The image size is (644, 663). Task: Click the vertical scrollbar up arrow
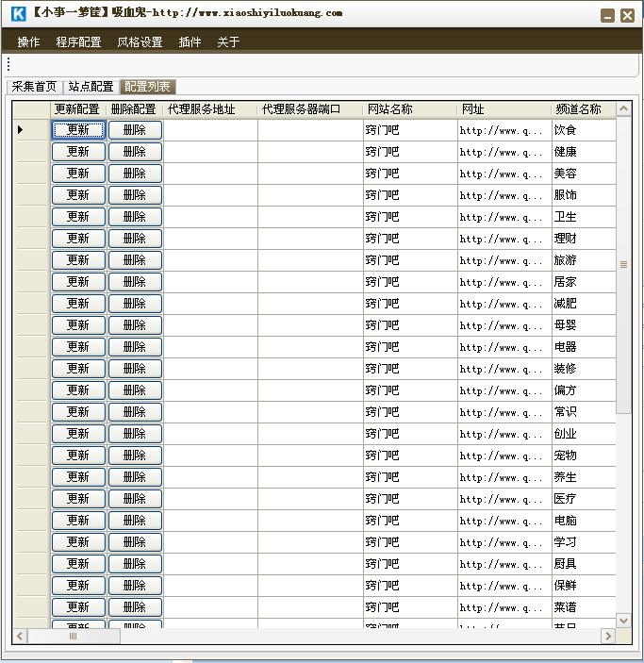[x=623, y=109]
